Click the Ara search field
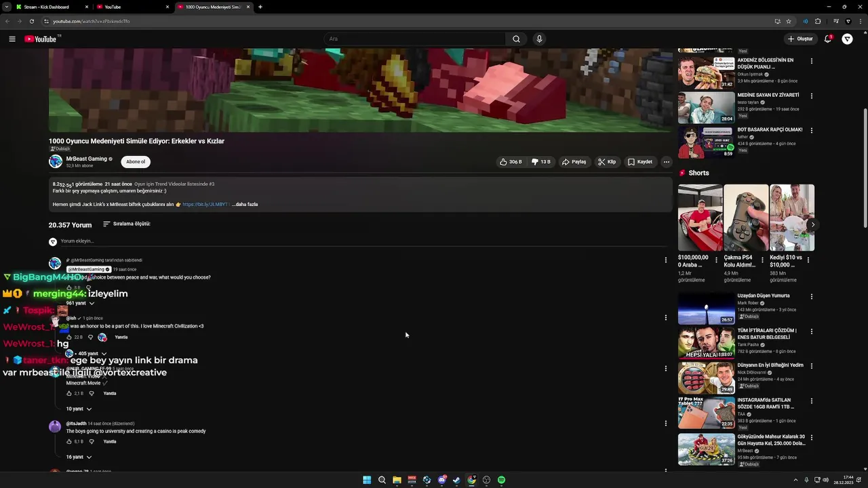This screenshot has width=868, height=488. [x=415, y=39]
